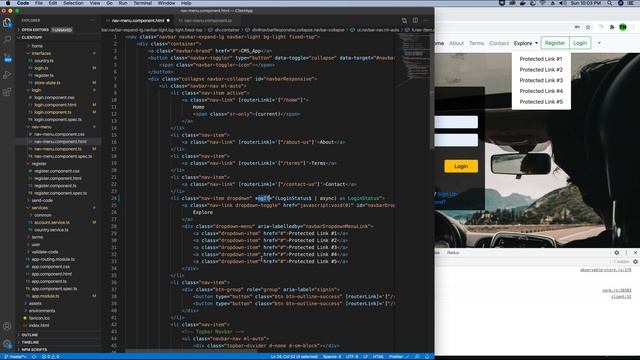Image resolution: width=640 pixels, height=360 pixels.
Task: Open Protected Link #1 in the dropdown
Action: [541, 59]
